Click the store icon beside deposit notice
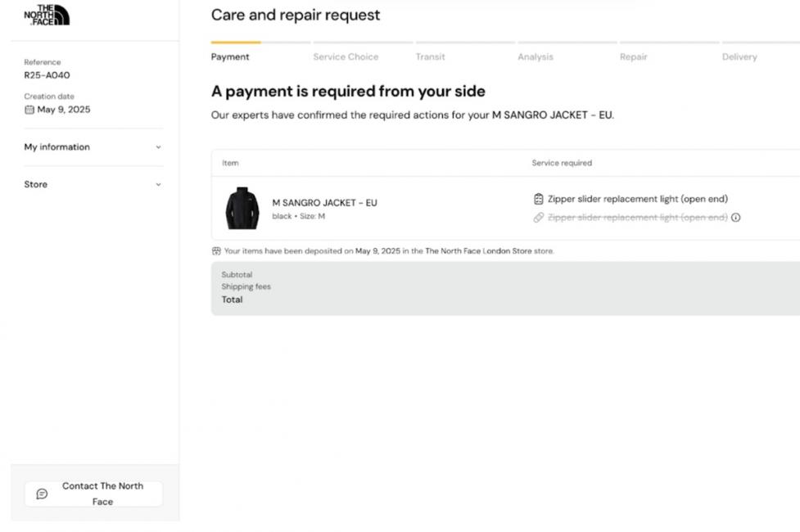 tap(216, 251)
